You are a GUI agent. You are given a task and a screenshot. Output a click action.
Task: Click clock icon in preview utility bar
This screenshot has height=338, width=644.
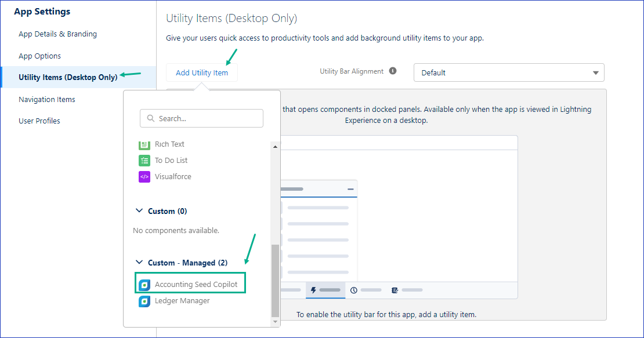point(353,290)
